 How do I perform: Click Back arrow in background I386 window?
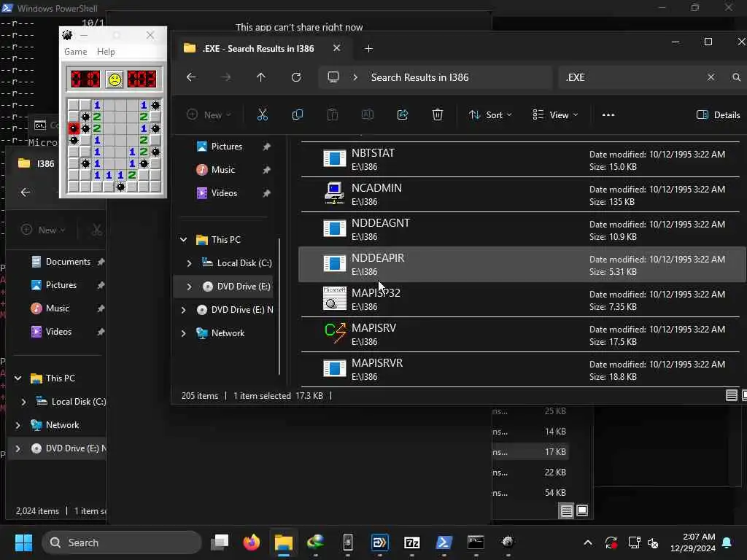[x=26, y=192]
